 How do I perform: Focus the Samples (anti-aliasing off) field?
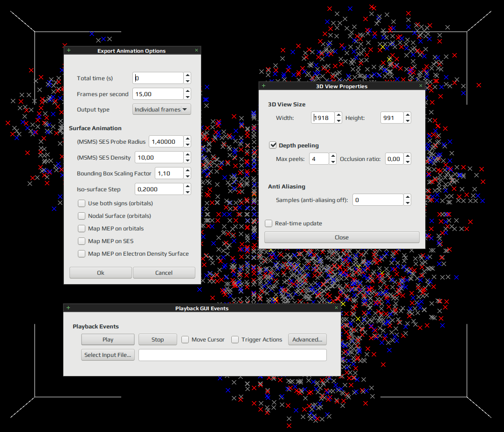pos(378,200)
